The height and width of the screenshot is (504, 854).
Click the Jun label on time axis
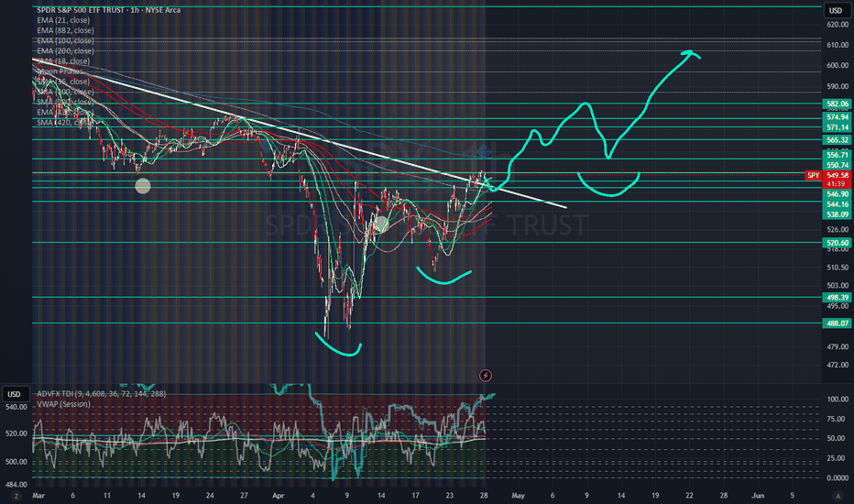pyautogui.click(x=758, y=495)
